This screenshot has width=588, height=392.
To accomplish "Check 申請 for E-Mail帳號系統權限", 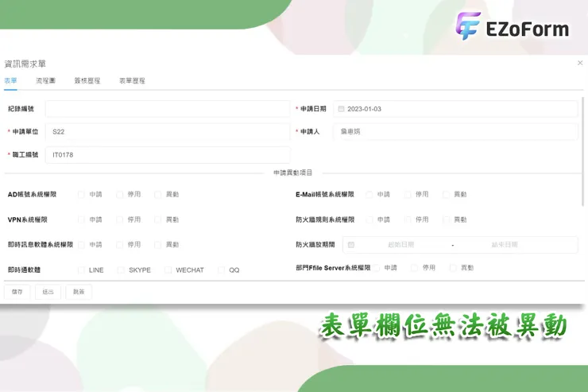I will tap(369, 194).
